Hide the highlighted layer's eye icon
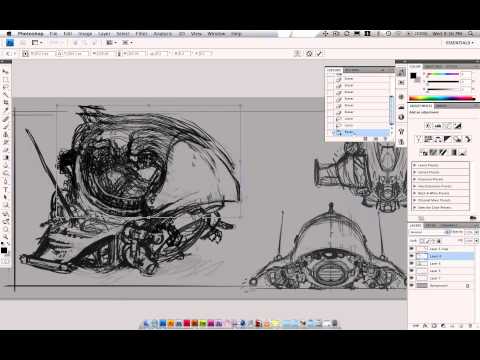 [412, 256]
